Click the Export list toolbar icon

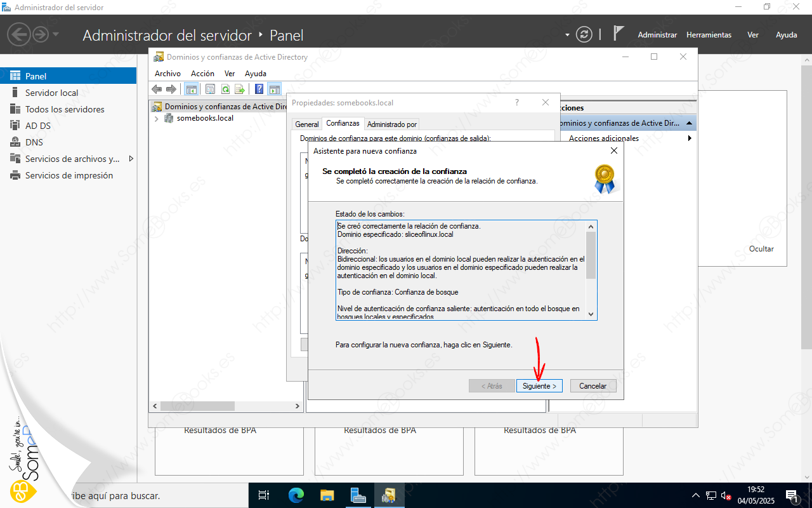pyautogui.click(x=240, y=90)
